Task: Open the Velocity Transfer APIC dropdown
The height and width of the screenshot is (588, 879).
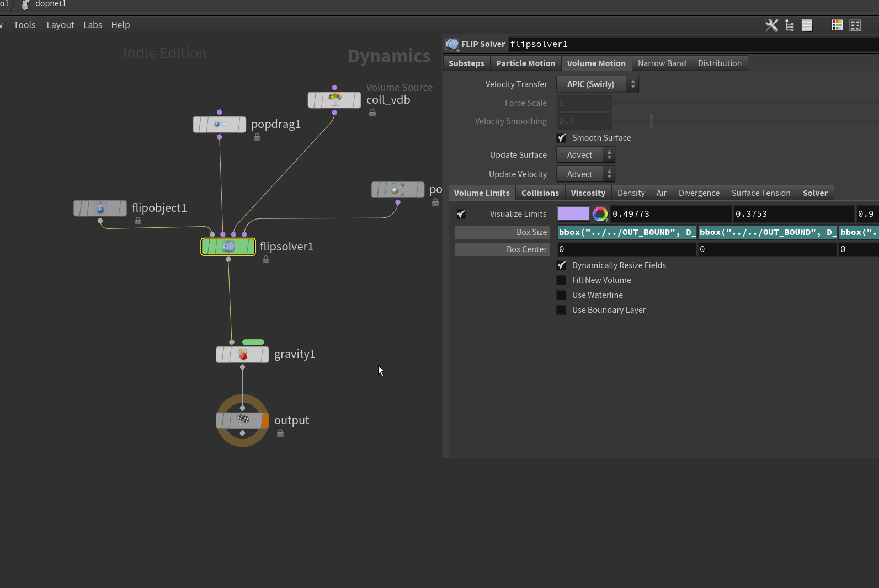Action: pos(597,84)
